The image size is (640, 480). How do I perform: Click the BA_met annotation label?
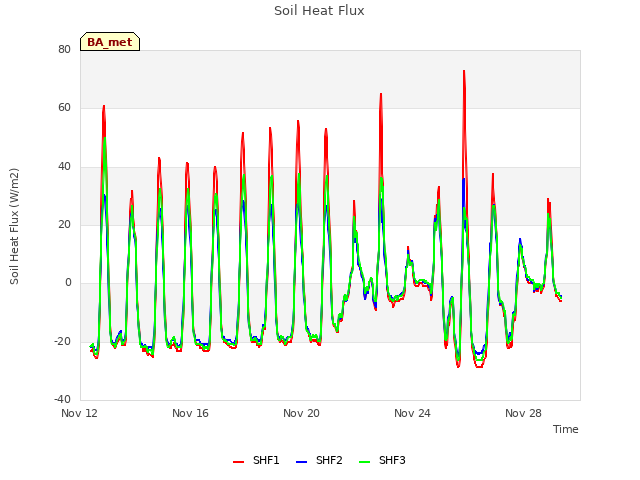[x=110, y=42]
